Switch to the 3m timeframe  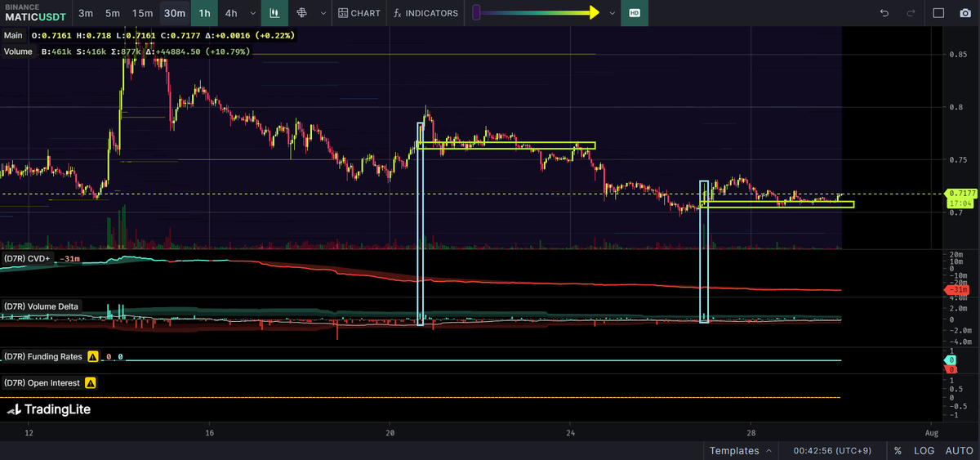tap(87, 13)
